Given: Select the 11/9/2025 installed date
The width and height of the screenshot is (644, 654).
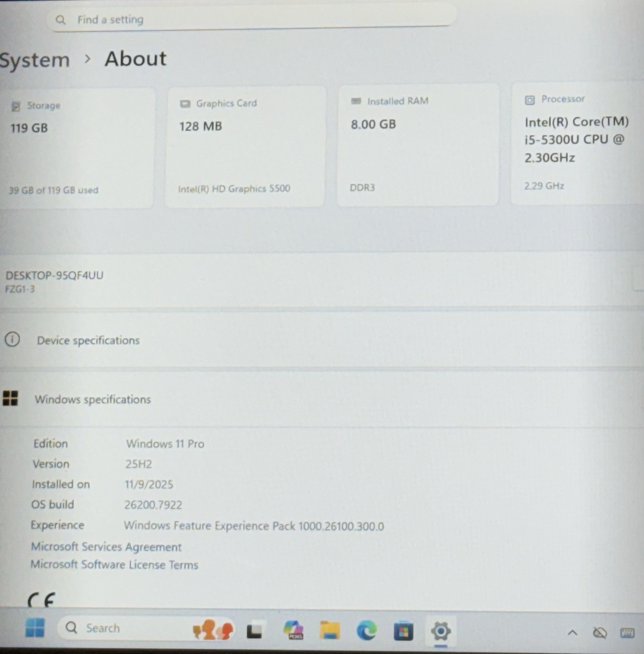Looking at the screenshot, I should [149, 484].
